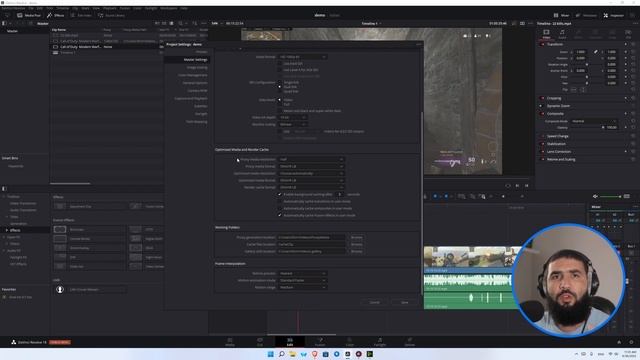Open File Explorer from taskbar

pos(292,354)
